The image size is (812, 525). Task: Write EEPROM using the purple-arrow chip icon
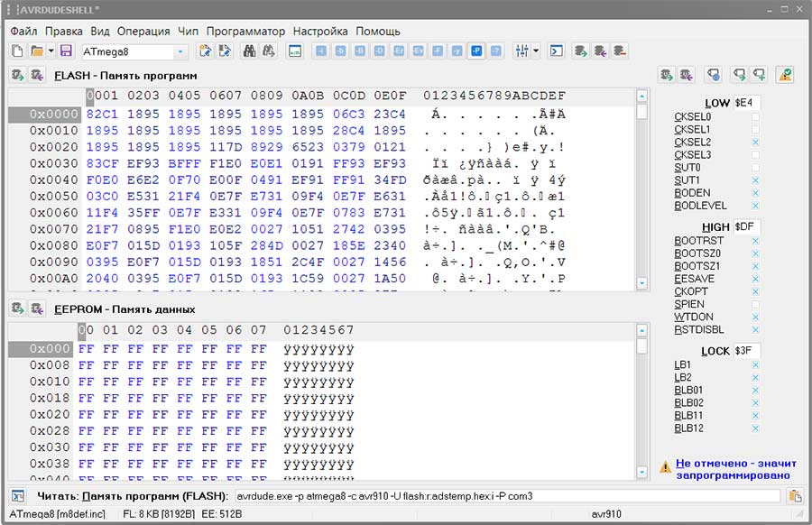tap(37, 309)
